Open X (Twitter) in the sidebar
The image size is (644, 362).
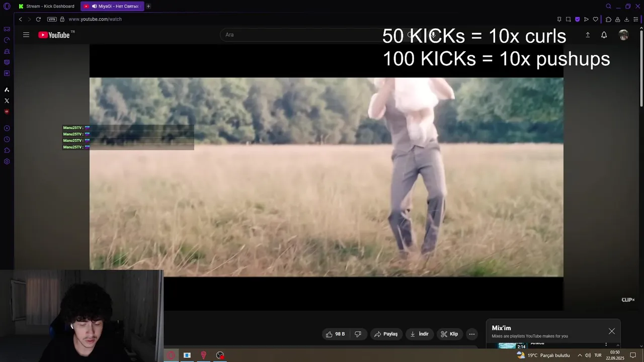(x=7, y=101)
